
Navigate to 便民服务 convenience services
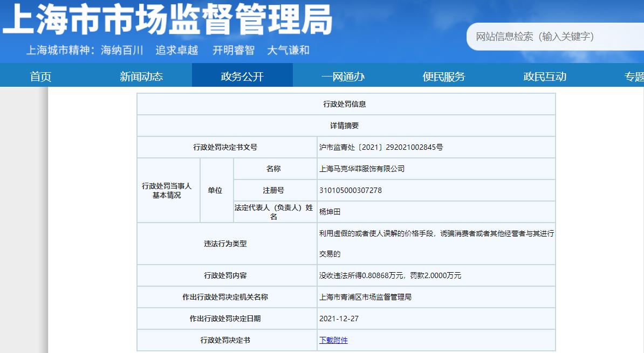point(443,75)
